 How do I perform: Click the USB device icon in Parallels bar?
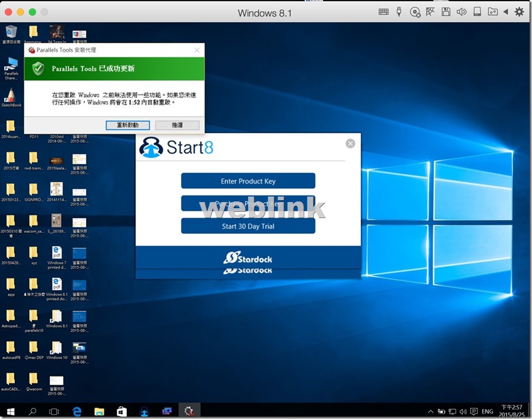point(399,12)
